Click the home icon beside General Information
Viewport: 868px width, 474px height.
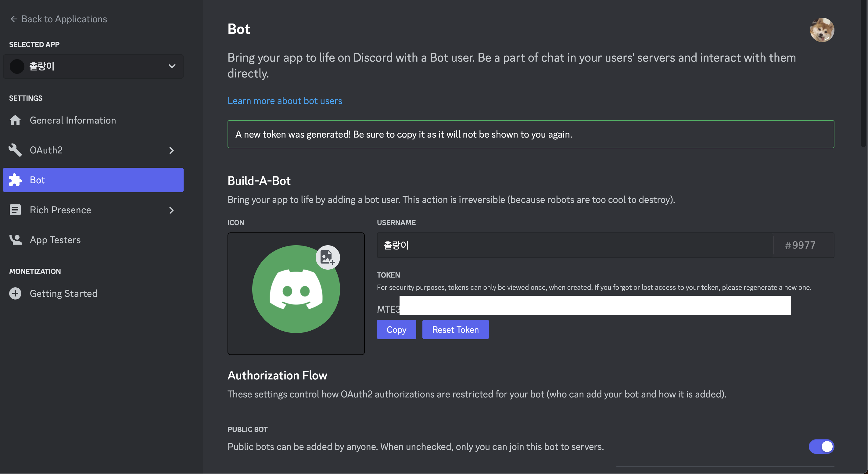(x=15, y=120)
